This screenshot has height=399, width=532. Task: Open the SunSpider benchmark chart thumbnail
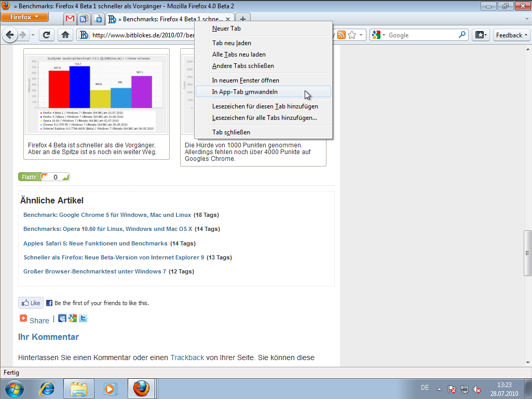coord(97,93)
